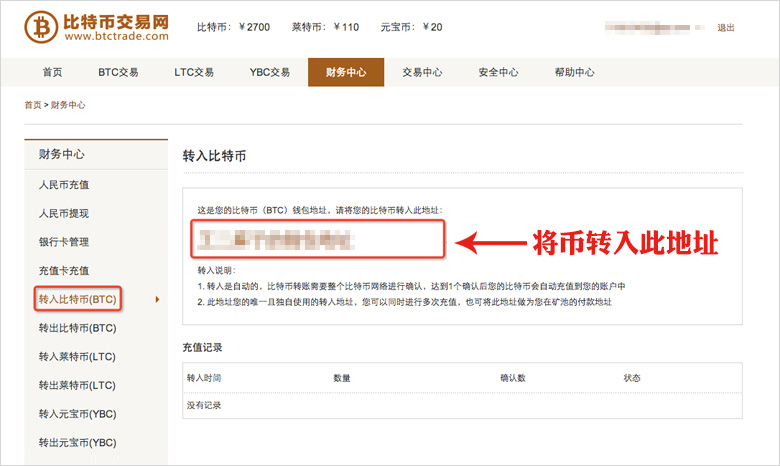Viewport: 780px width, 466px height.
Task: Open the BTC交易 tab
Action: [118, 72]
